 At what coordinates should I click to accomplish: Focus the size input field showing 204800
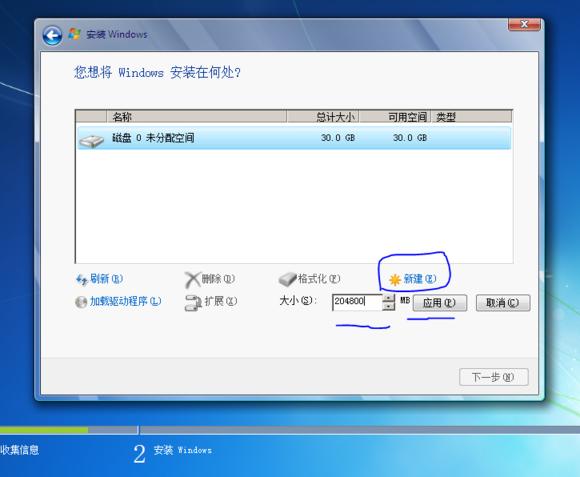357,302
